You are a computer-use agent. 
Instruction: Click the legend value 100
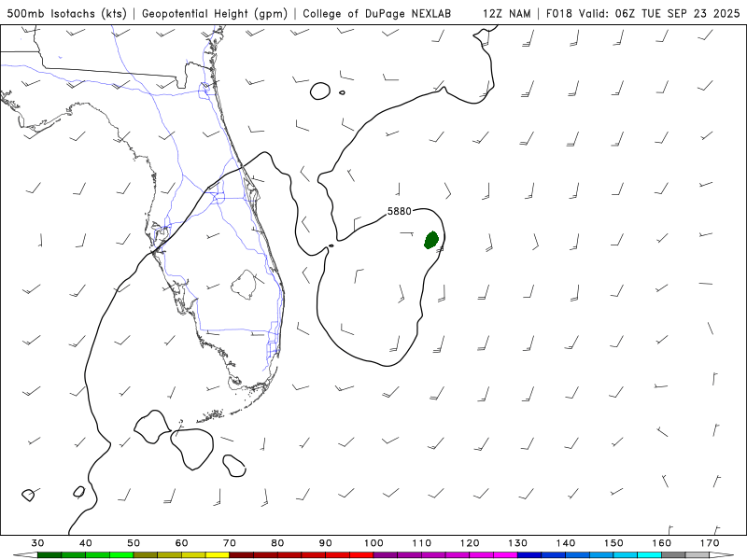point(373,543)
